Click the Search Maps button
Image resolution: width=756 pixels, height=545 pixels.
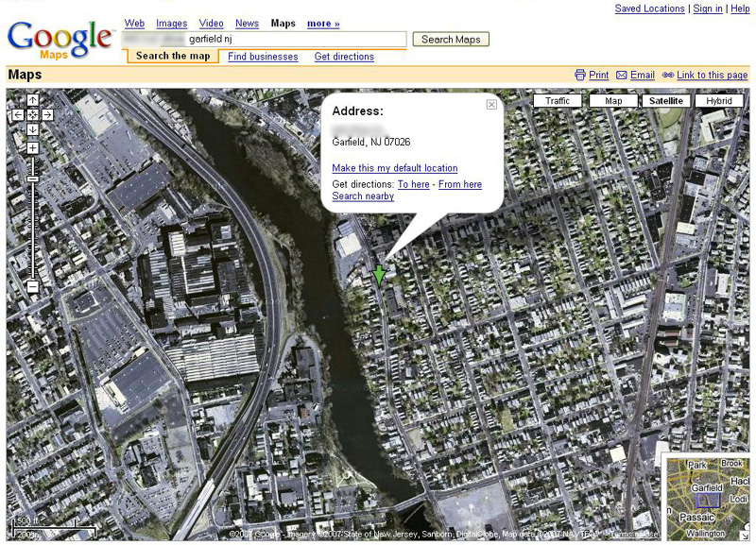(x=451, y=40)
